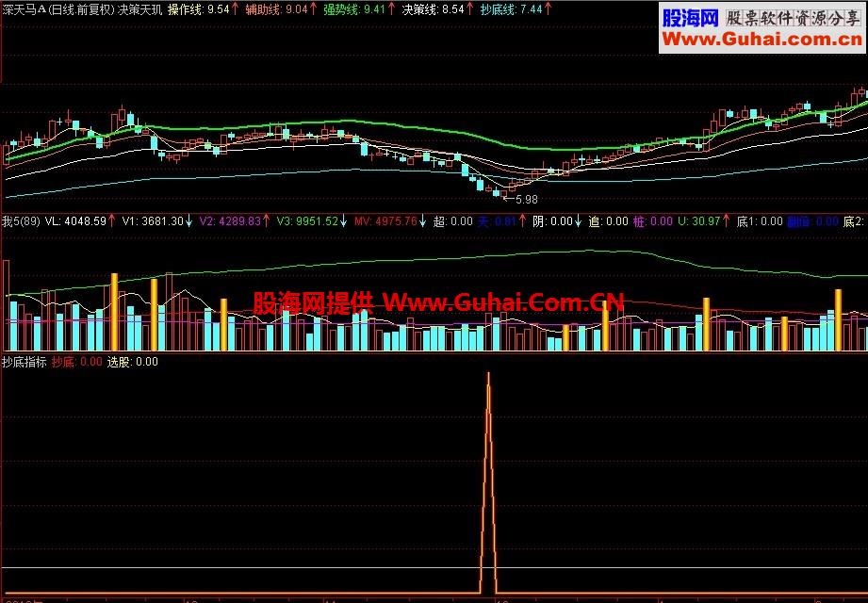Select the green 强势线: 9.41 readout
This screenshot has width=868, height=603.
click(x=354, y=9)
